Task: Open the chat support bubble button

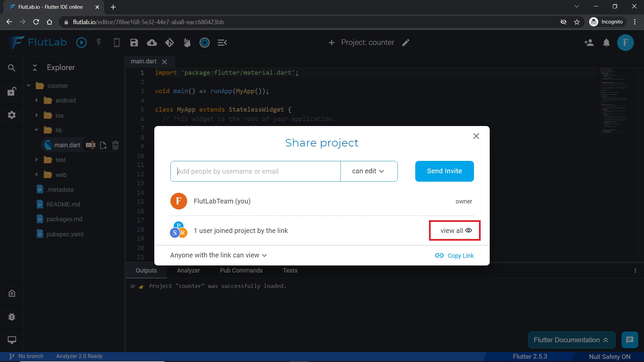Action: coord(630,340)
